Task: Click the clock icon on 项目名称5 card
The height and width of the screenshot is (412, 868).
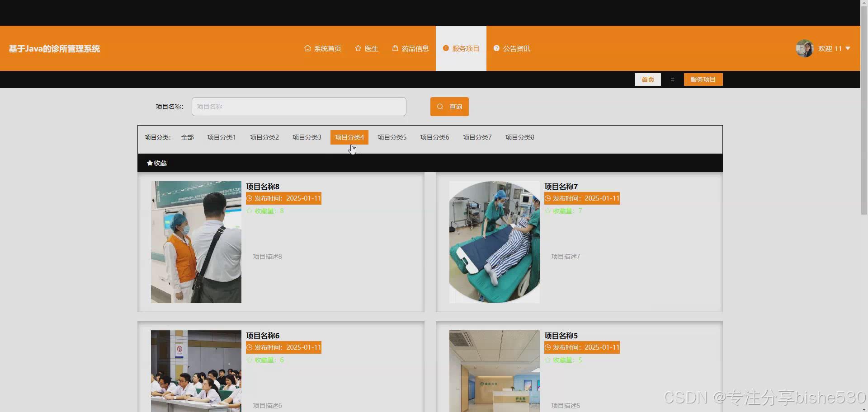Action: (547, 347)
